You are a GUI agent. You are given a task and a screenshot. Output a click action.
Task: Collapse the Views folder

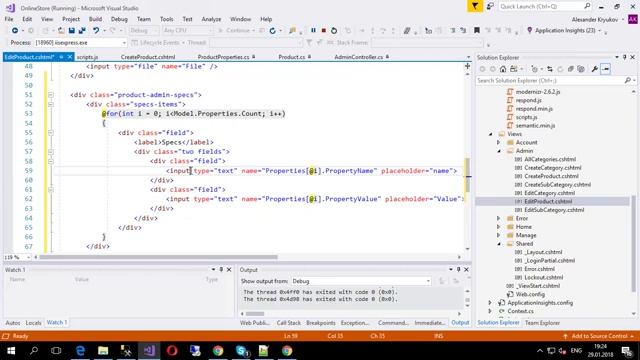click(x=491, y=134)
